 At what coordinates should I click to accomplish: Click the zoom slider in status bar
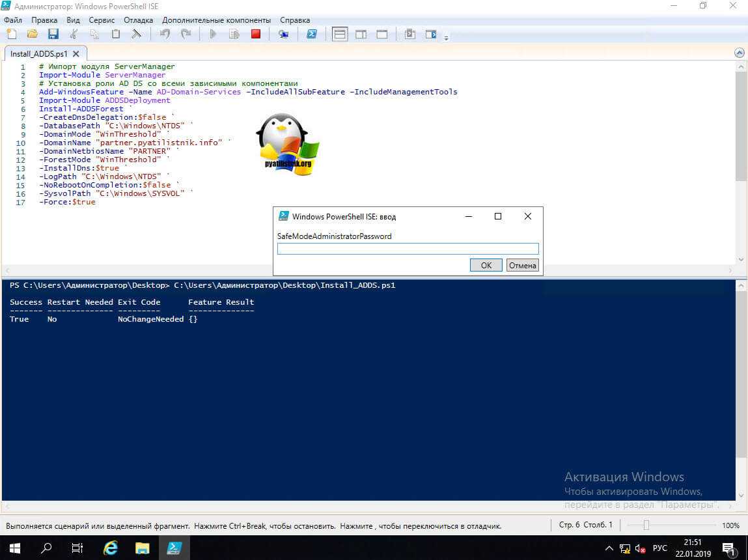646,525
